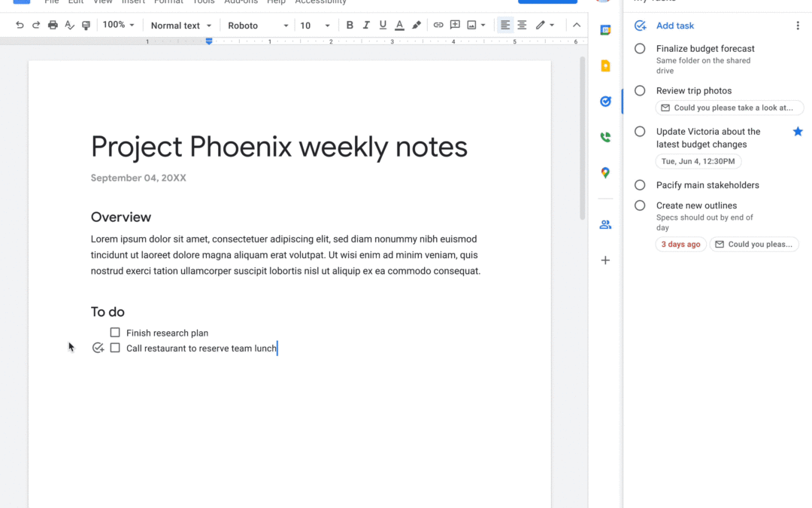Collapse the toolbar with up chevron
This screenshot has width=812, height=508.
577,25
